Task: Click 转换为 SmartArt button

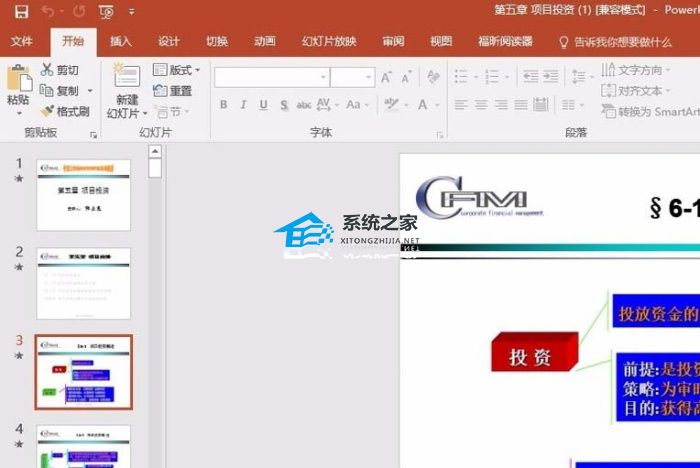Action: point(650,112)
